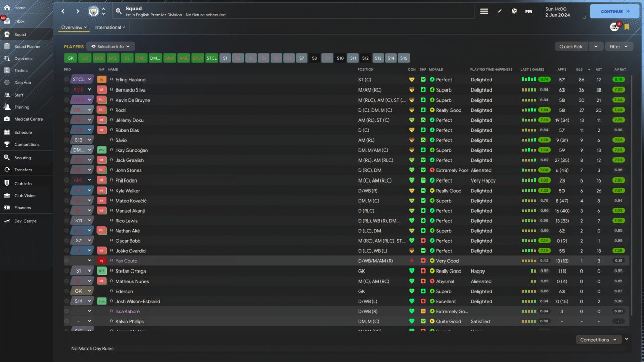Open the Manchester City club badge
The height and width of the screenshot is (362, 644).
pos(94,11)
